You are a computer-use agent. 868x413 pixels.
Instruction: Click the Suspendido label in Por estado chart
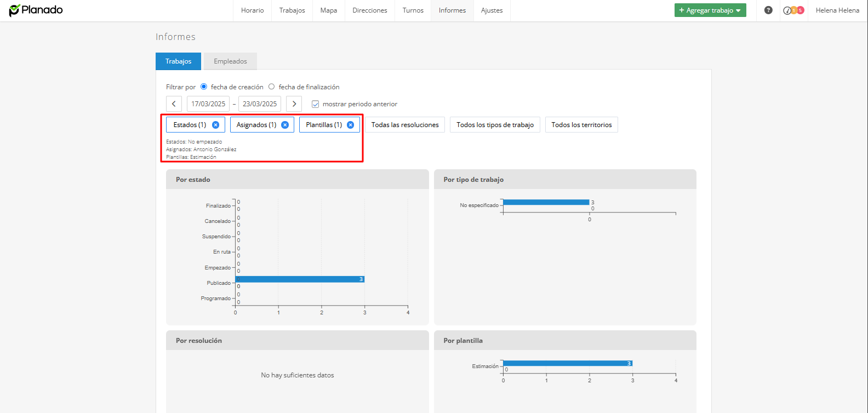[x=216, y=237]
